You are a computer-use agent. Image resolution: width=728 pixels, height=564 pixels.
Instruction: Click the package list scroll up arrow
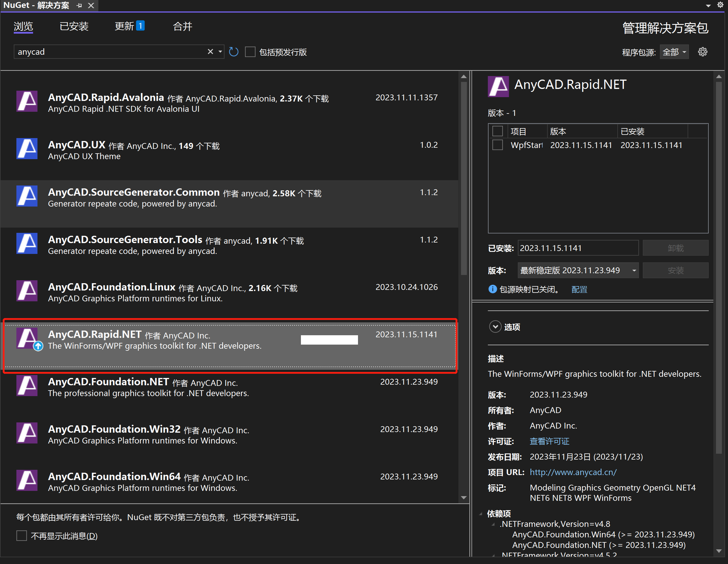point(464,76)
